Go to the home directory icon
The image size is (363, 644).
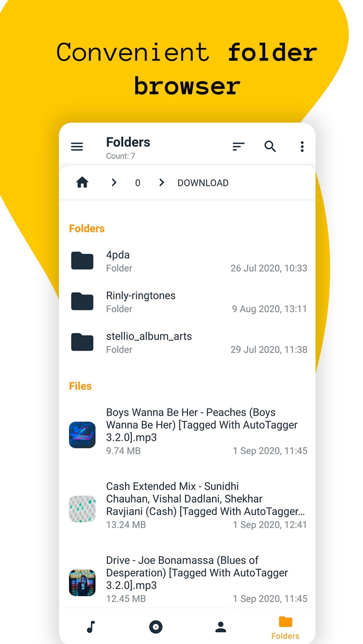pos(82,182)
